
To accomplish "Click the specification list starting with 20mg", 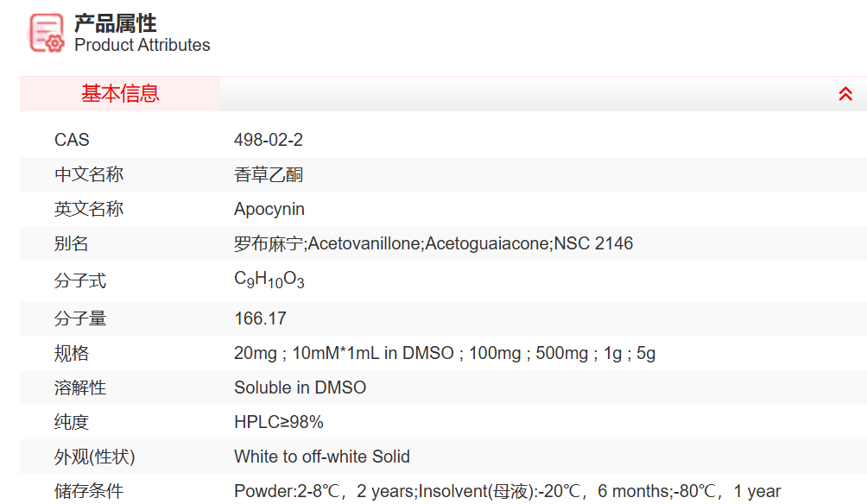I will pos(445,353).
